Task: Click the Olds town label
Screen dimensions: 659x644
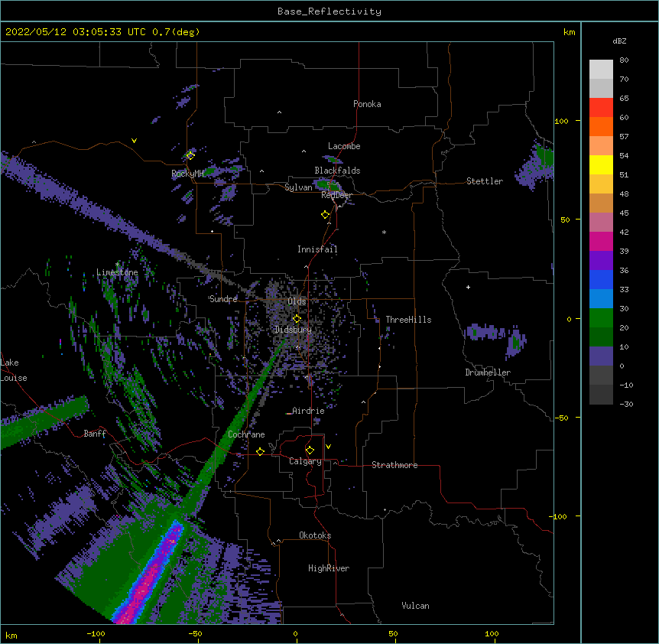Action: tap(297, 301)
